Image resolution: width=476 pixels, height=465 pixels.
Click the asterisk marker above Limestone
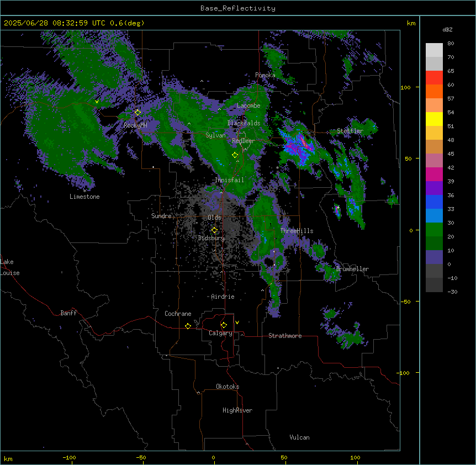click(x=84, y=191)
